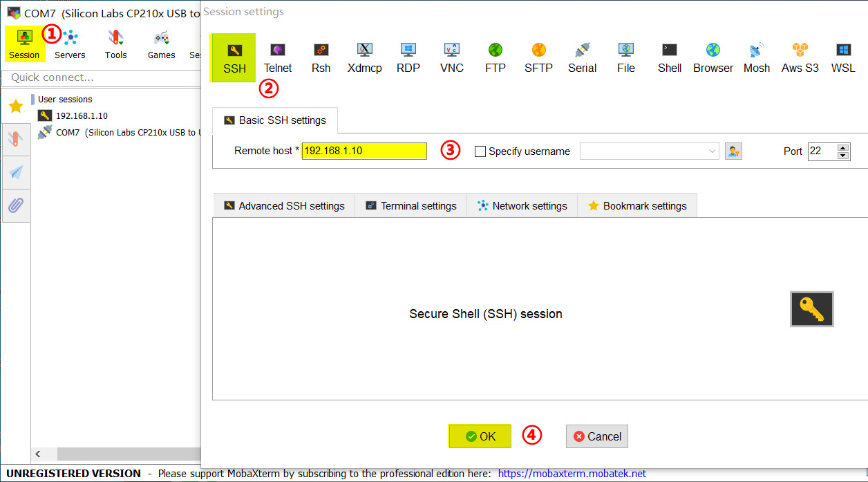Click the sessions panel left scroll arrow
868x482 pixels.
click(38, 454)
